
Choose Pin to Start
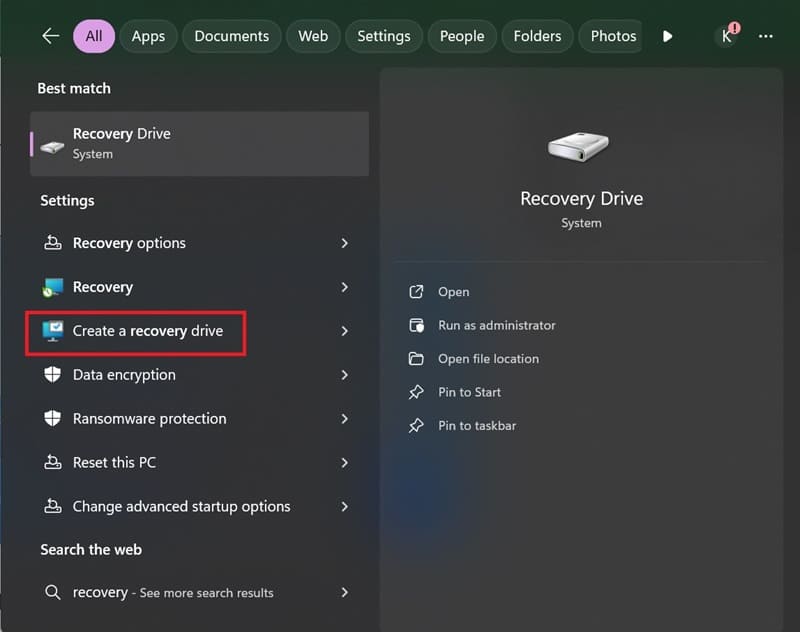(x=469, y=392)
